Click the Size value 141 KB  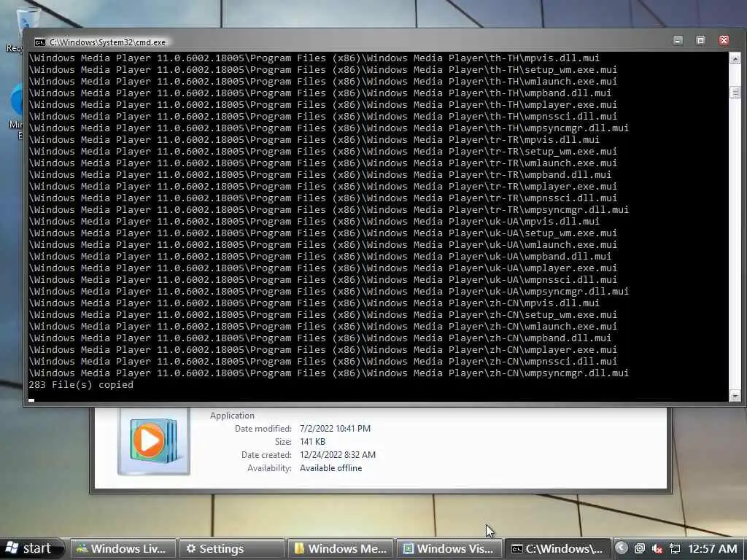[312, 442]
